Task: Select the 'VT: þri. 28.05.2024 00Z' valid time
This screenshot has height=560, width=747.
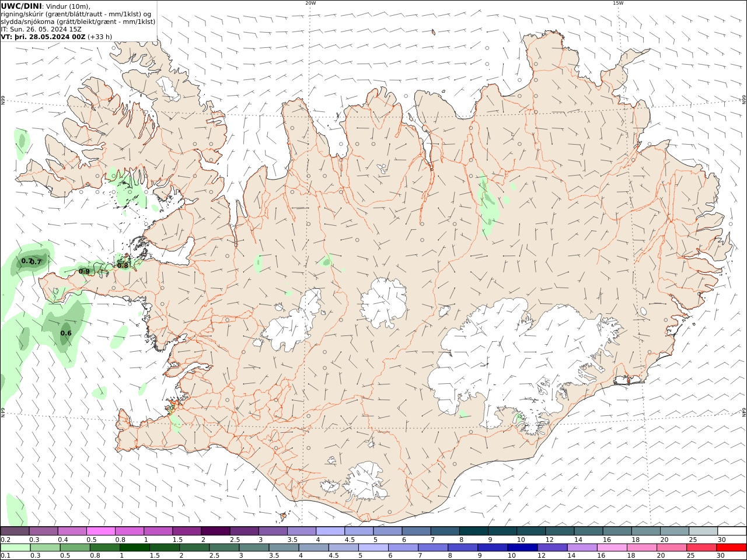Action: pos(43,37)
